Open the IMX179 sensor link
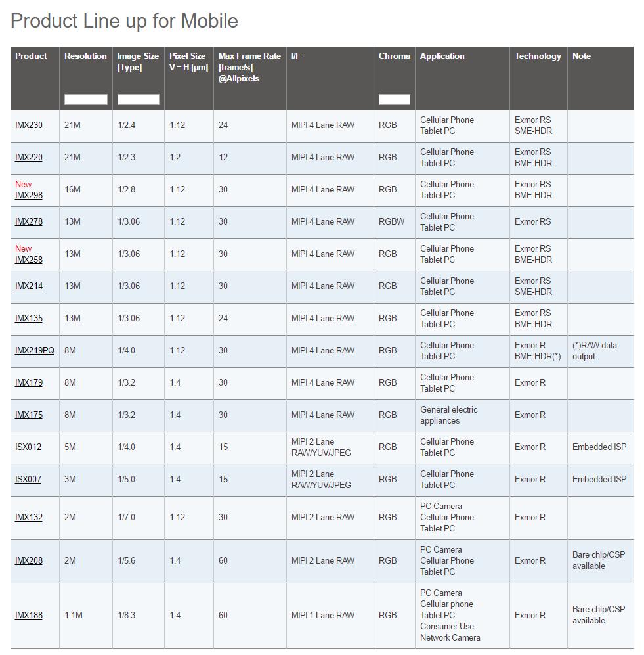This screenshot has height=655, width=644. click(29, 383)
